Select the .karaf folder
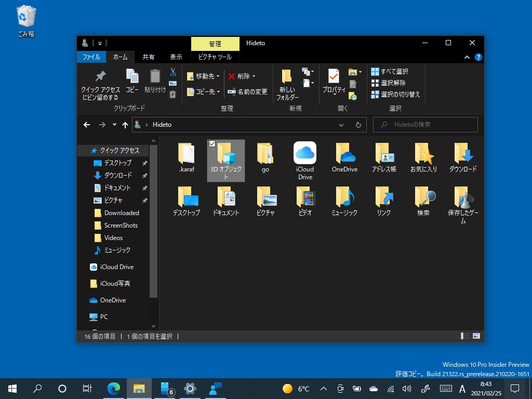Viewport: 532px width, 399px height. tap(187, 158)
